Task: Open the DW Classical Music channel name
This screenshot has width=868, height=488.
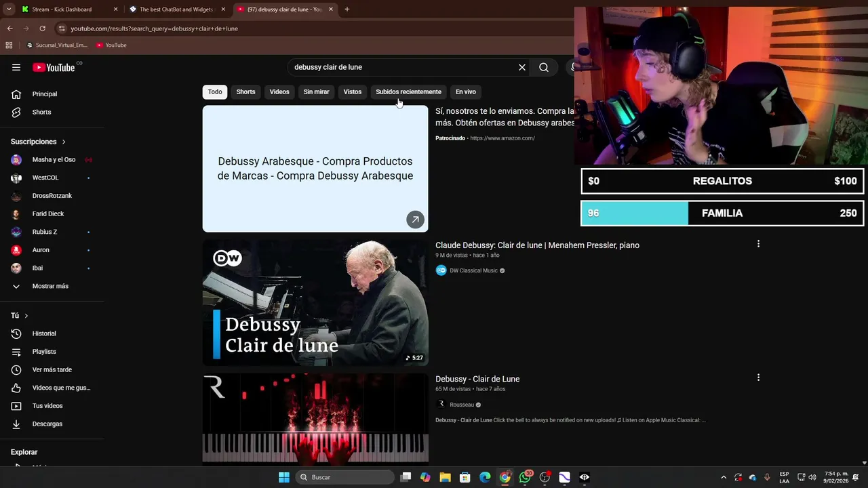Action: (473, 270)
